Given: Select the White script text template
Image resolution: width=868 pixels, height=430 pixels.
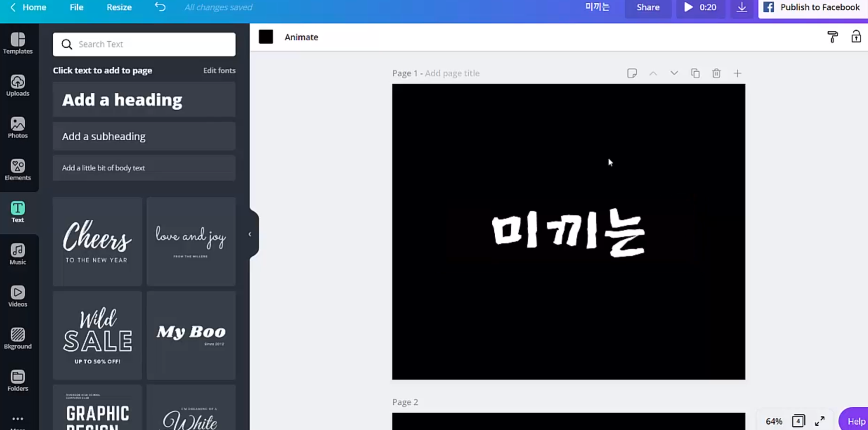Looking at the screenshot, I should (x=191, y=407).
